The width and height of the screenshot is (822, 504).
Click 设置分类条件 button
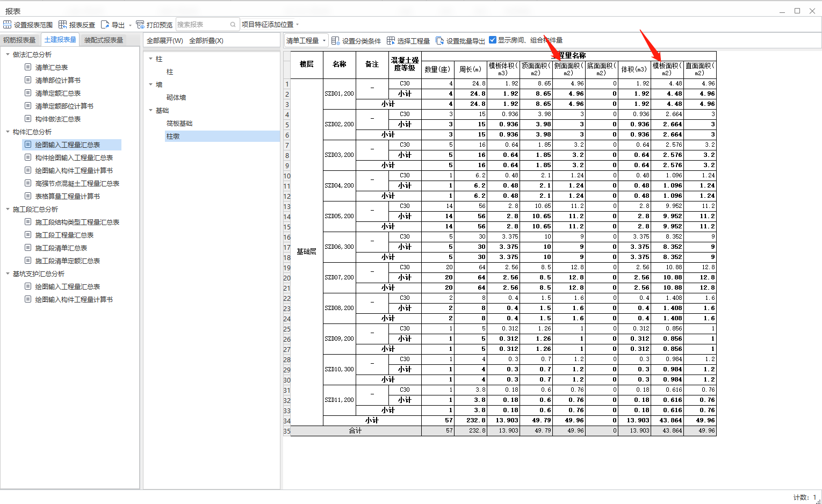(356, 40)
